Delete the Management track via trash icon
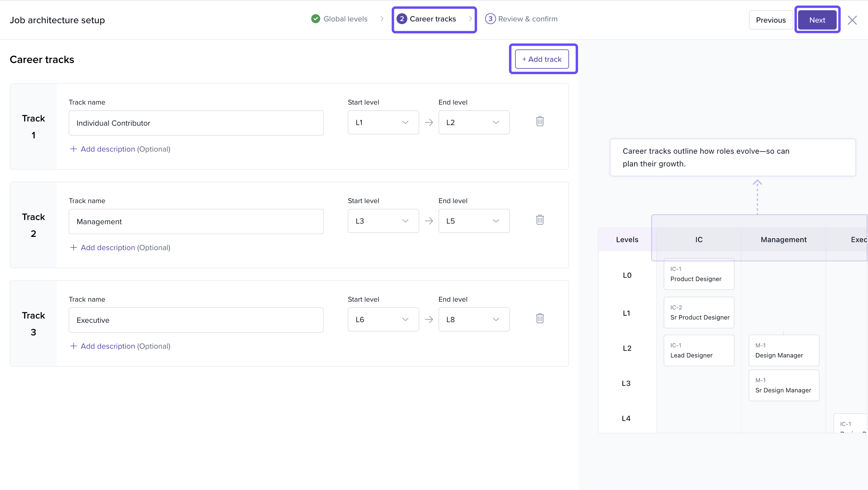868x490 pixels. tap(540, 220)
